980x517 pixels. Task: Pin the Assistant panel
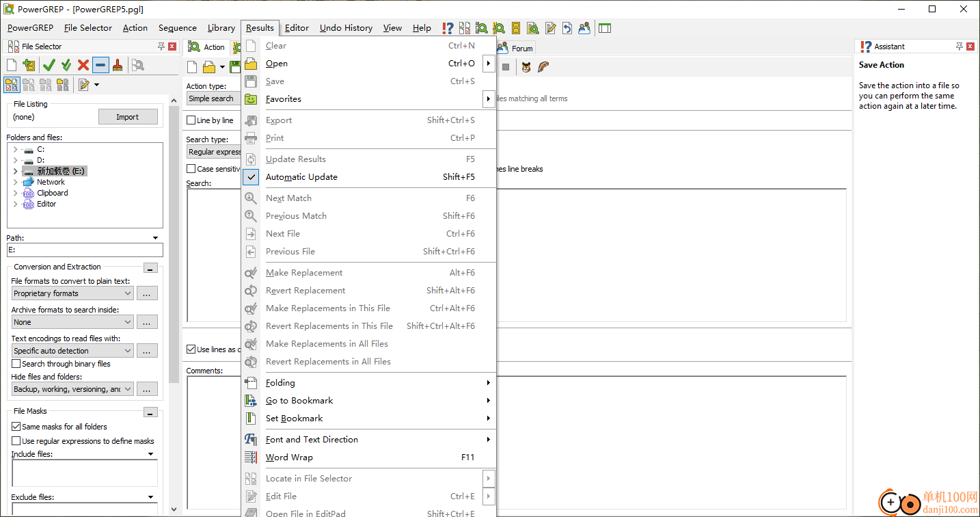(959, 47)
